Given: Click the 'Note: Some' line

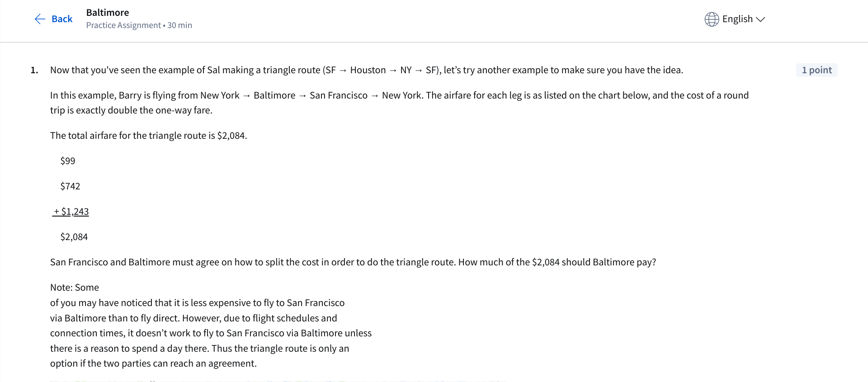Looking at the screenshot, I should (x=75, y=288).
